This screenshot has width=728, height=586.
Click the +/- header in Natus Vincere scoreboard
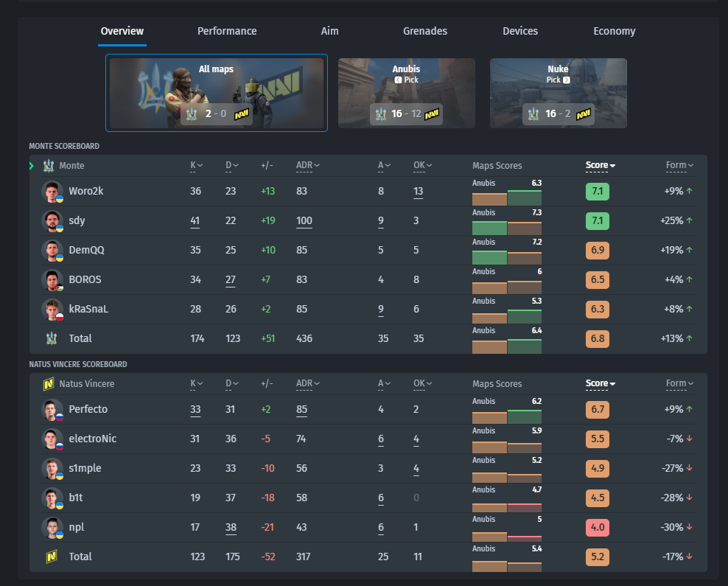(x=267, y=383)
